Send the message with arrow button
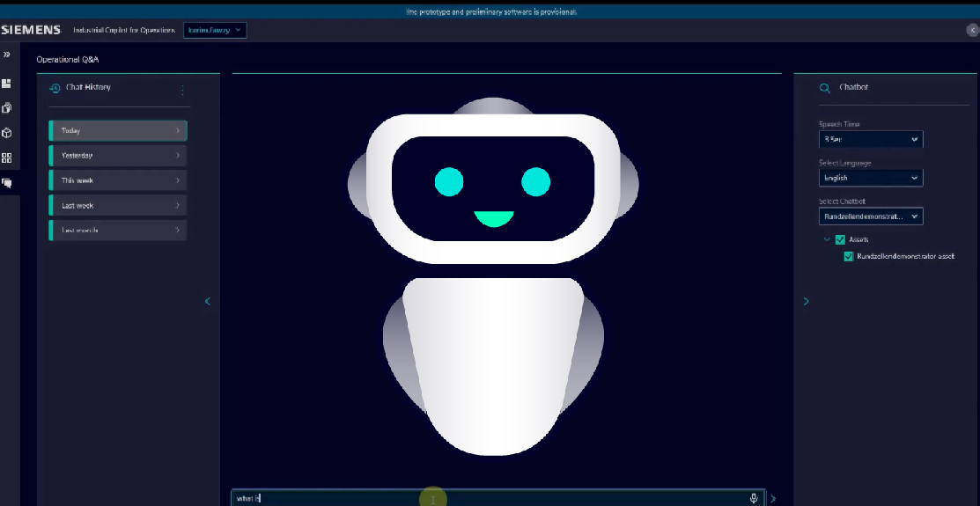 click(x=773, y=498)
